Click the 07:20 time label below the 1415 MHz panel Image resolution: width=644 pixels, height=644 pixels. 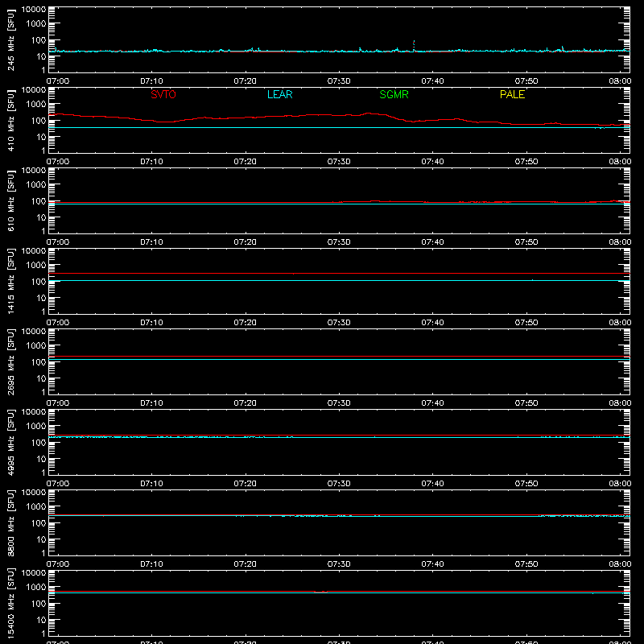pyautogui.click(x=246, y=323)
